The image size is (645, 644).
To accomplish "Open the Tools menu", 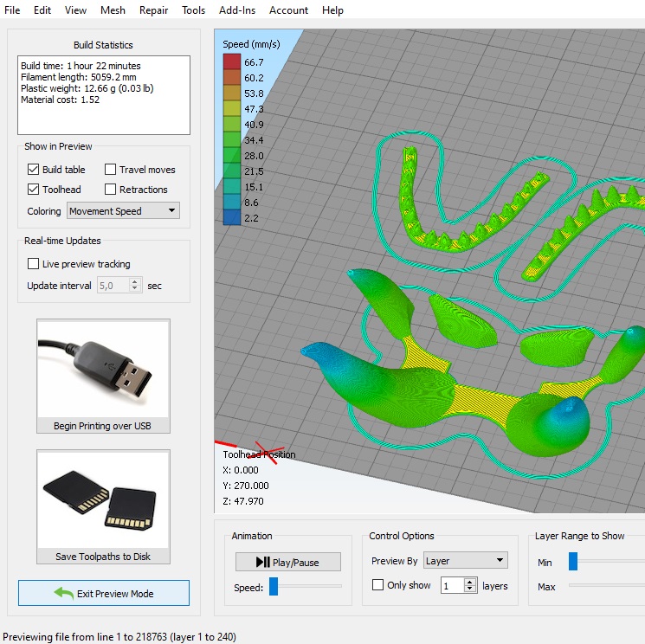I will [x=193, y=10].
